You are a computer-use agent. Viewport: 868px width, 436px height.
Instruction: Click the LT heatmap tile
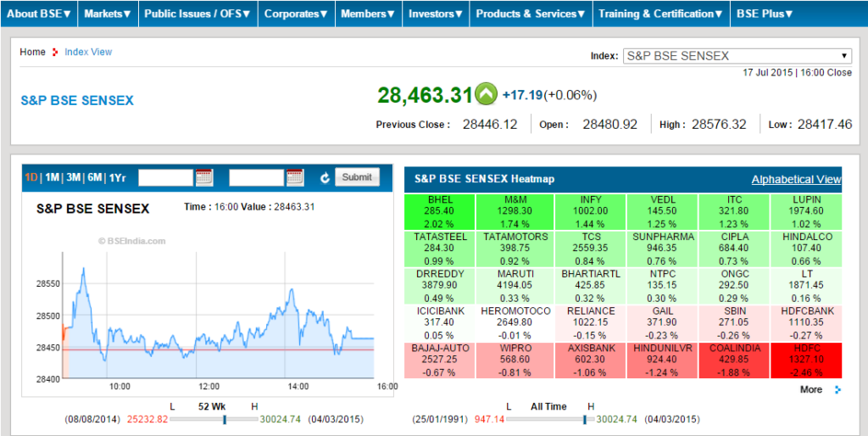point(806,286)
